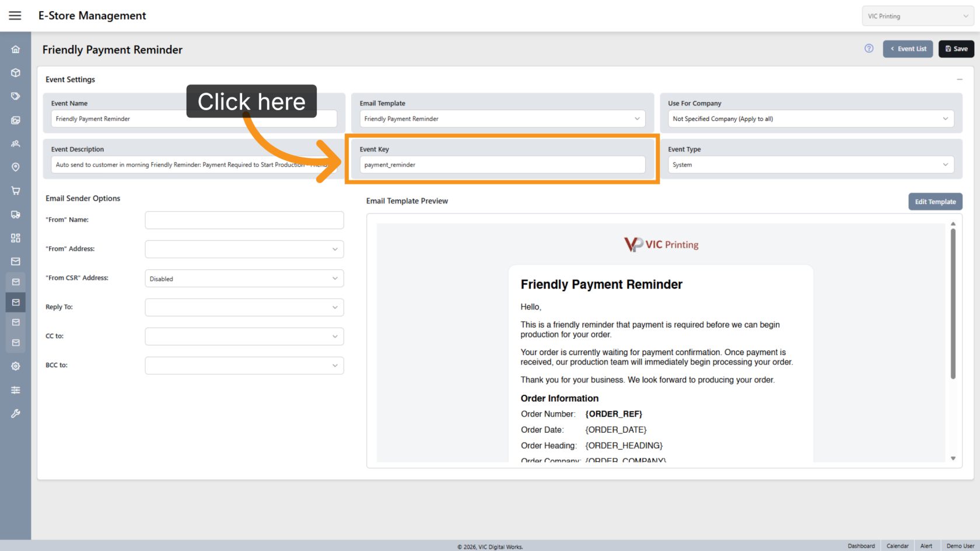Viewport: 980px width, 551px height.
Task: Open the location pin sidebar icon
Action: tap(16, 167)
